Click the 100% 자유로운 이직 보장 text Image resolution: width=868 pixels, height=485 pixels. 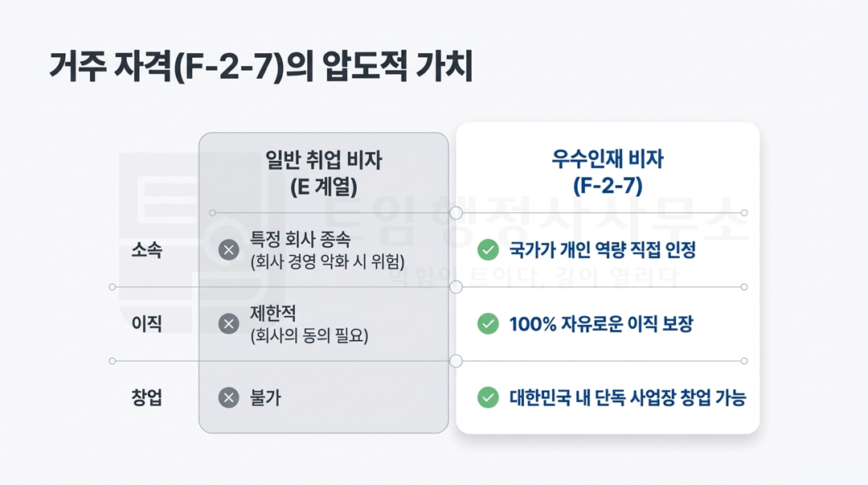click(x=600, y=324)
